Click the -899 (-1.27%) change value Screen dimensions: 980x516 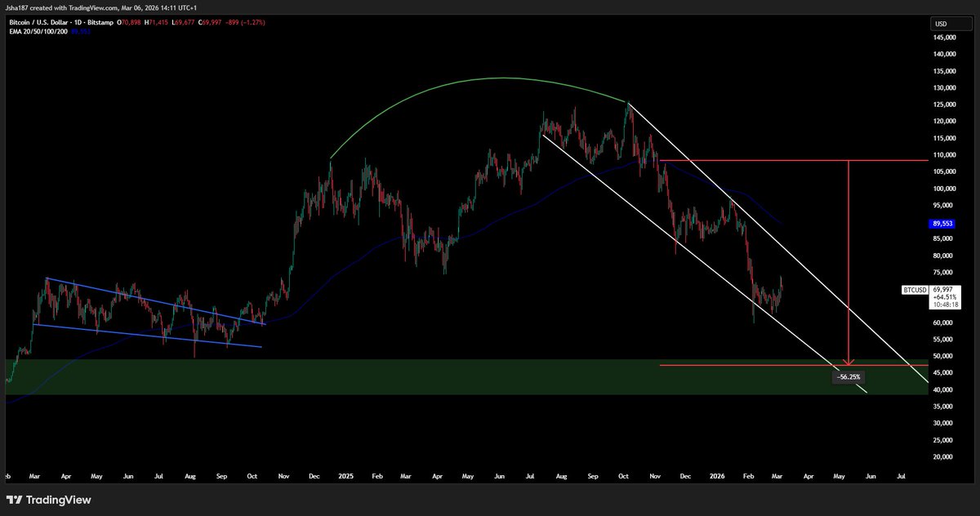243,23
